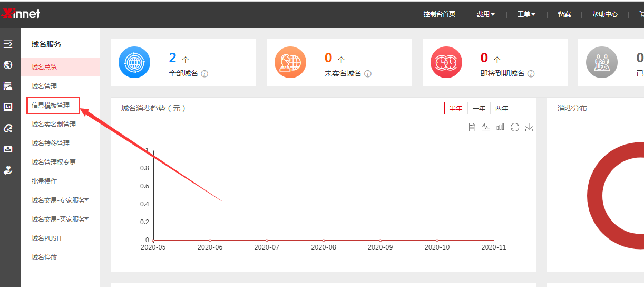Image resolution: width=644 pixels, height=287 pixels.
Task: Open the cloud link icon in left rail
Action: (8, 128)
